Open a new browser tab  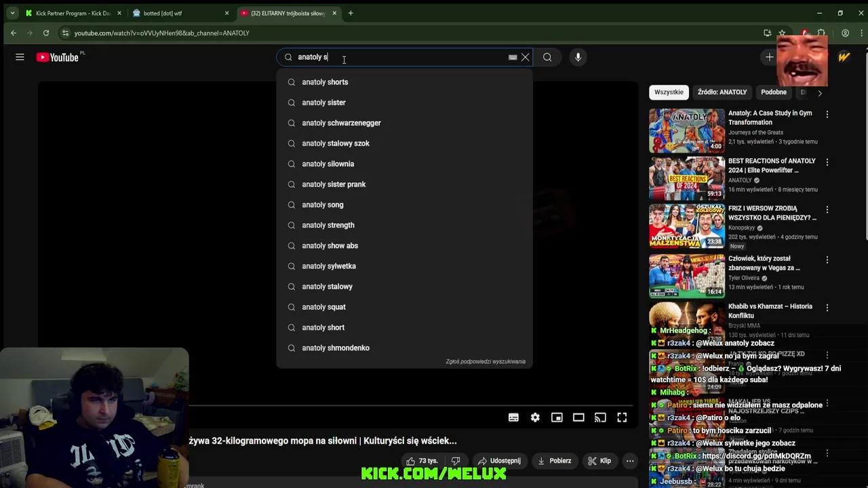[351, 13]
